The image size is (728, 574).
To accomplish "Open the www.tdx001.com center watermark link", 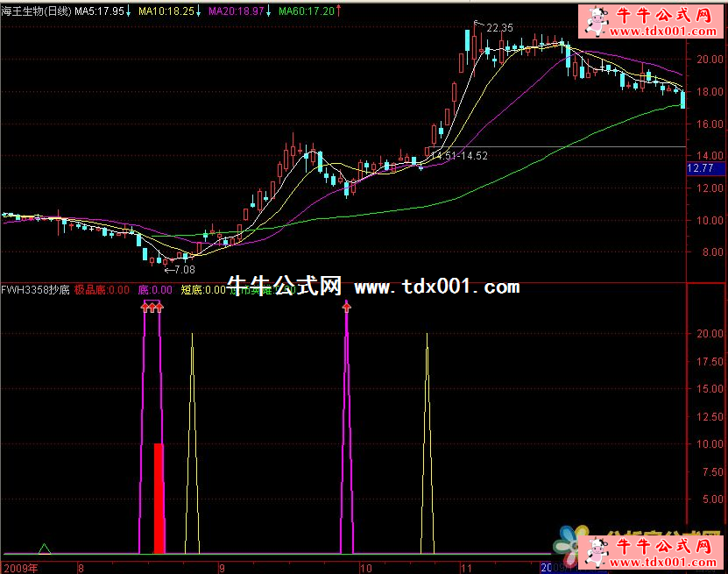I will pyautogui.click(x=436, y=287).
